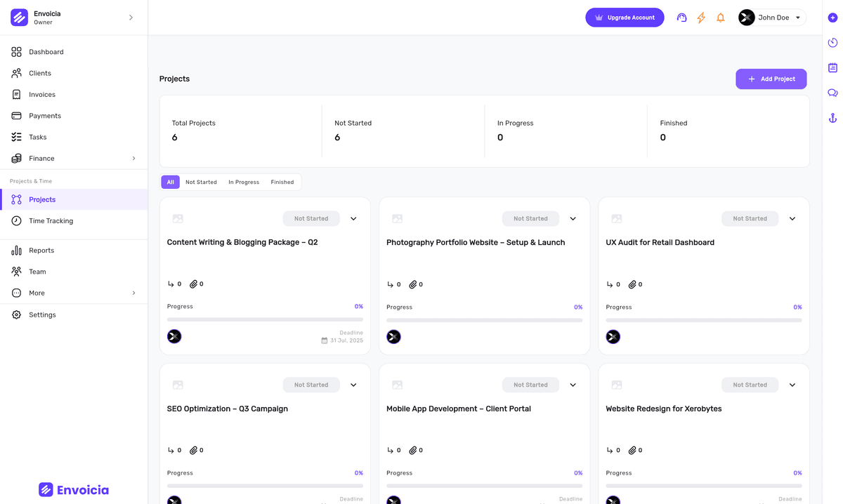Switch to the Not Started filter tab

coord(201,182)
